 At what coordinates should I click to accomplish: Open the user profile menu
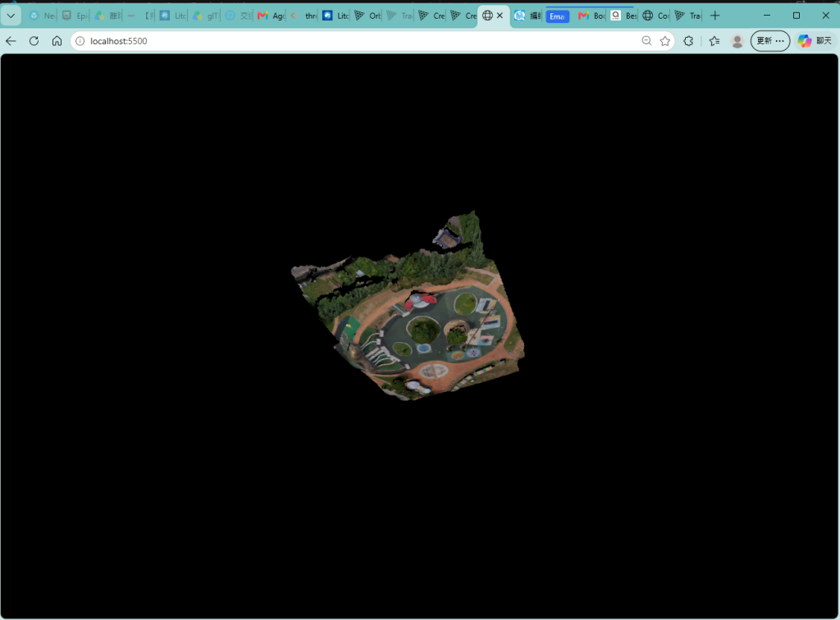click(x=737, y=41)
